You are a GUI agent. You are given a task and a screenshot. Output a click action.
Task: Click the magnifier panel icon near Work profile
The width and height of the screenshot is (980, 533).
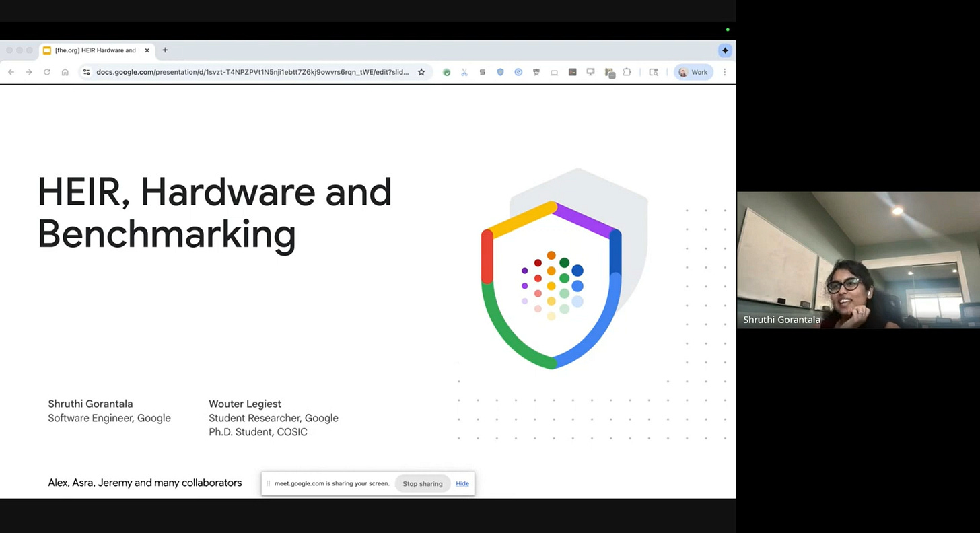tap(653, 72)
